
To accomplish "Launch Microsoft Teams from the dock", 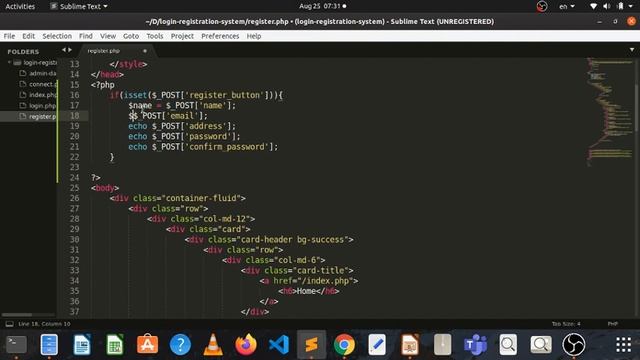I will pos(475,344).
